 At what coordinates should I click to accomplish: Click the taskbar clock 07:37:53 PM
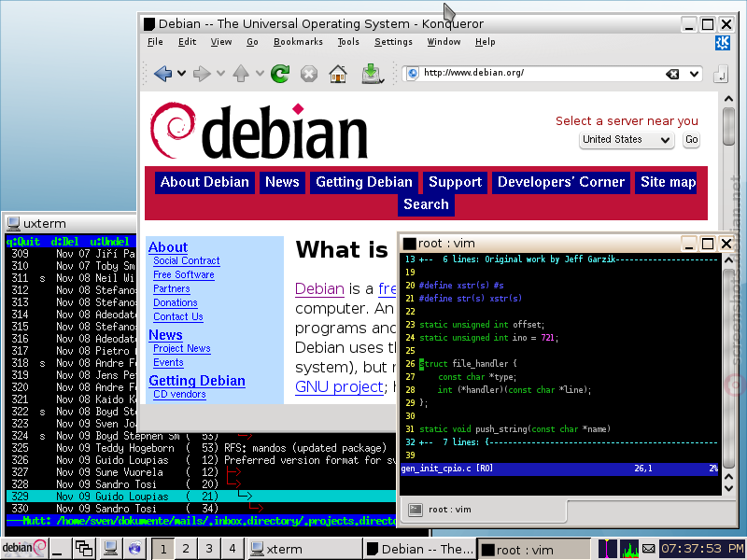pos(702,549)
